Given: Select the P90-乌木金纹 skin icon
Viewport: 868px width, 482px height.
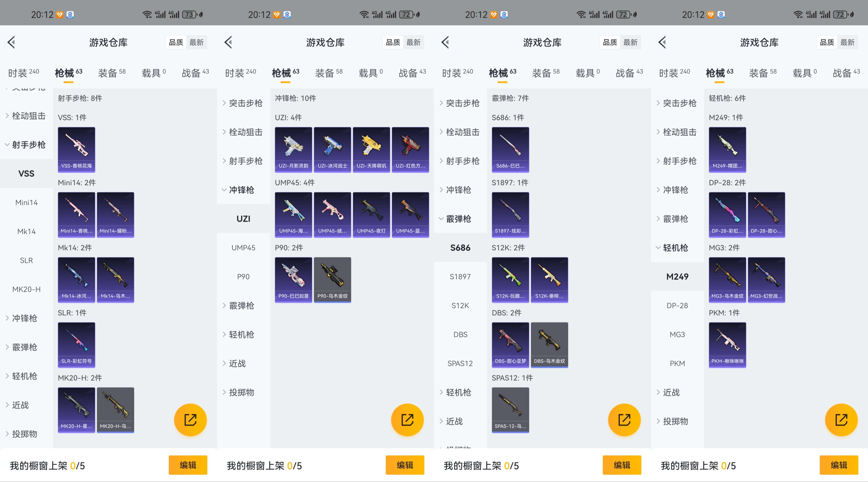Looking at the screenshot, I should coord(332,280).
